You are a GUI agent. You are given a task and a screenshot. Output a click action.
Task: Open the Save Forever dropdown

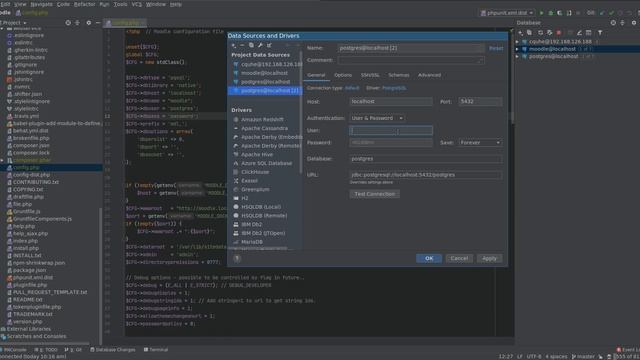coord(480,142)
